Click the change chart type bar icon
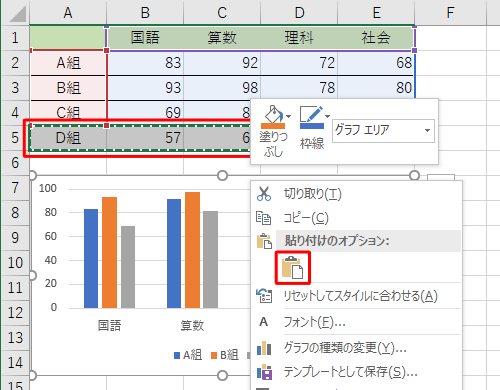 pyautogui.click(x=264, y=348)
